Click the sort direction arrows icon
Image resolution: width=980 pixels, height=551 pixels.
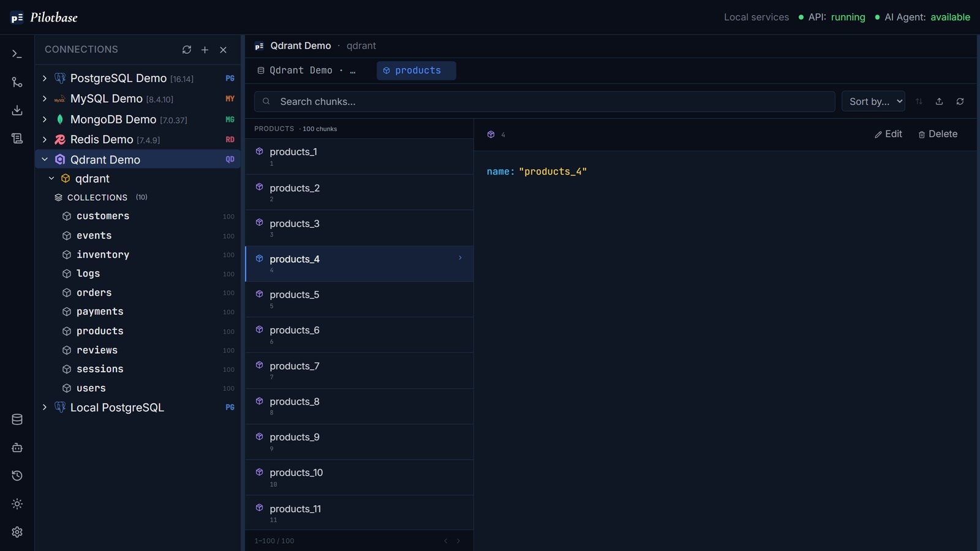click(919, 102)
